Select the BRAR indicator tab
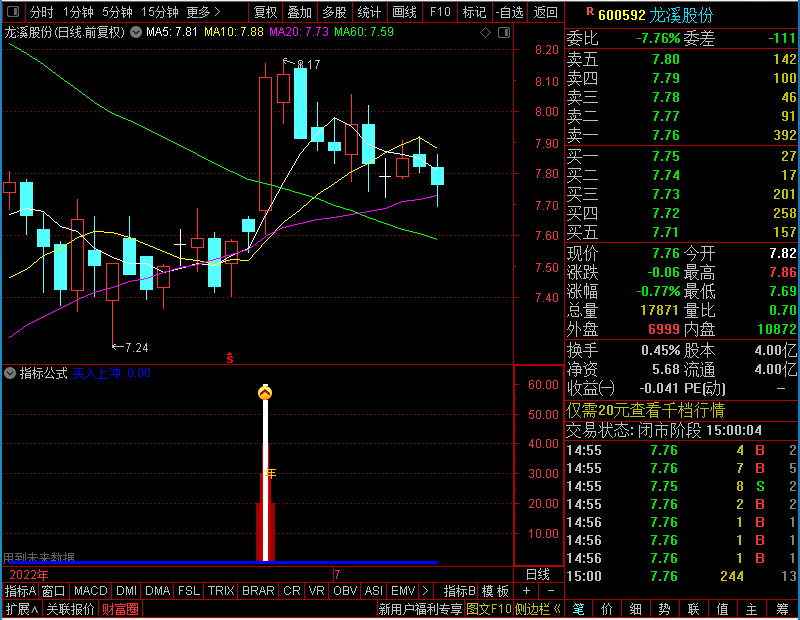Image resolution: width=800 pixels, height=620 pixels. click(x=258, y=591)
